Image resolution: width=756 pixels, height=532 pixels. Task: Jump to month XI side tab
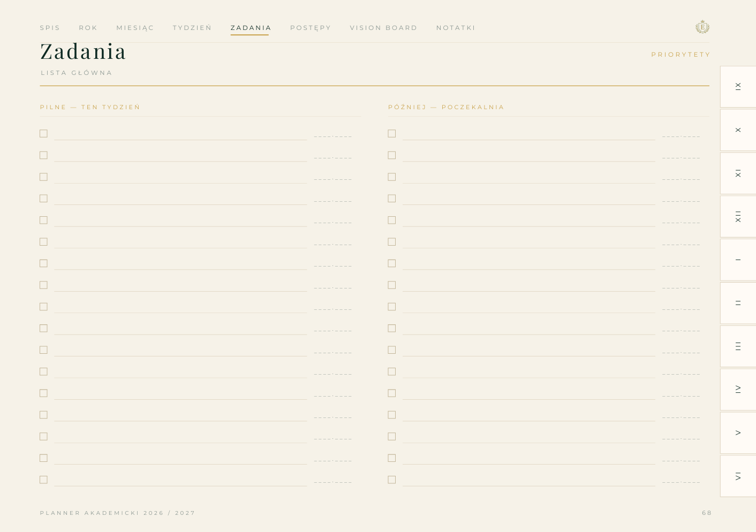coord(738,173)
